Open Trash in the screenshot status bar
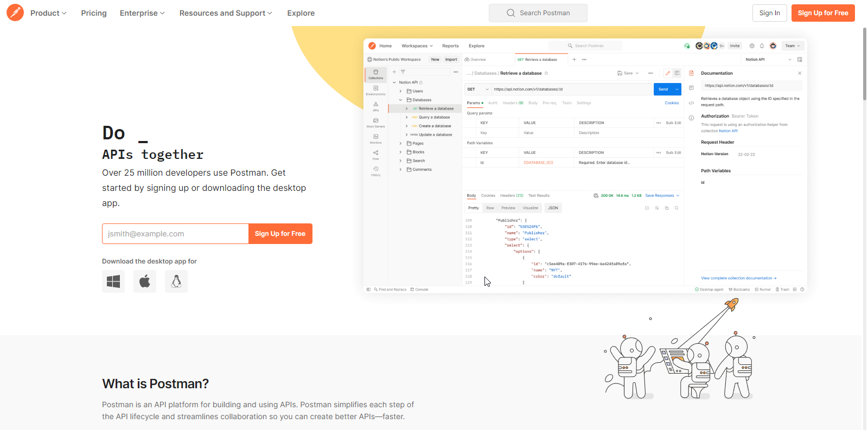The width and height of the screenshot is (868, 430). [x=782, y=290]
